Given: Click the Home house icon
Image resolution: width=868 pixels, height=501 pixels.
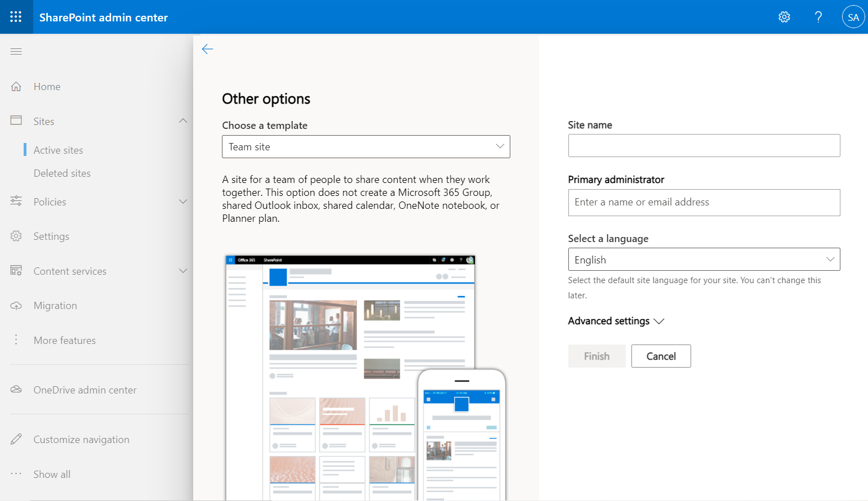Looking at the screenshot, I should pyautogui.click(x=16, y=87).
